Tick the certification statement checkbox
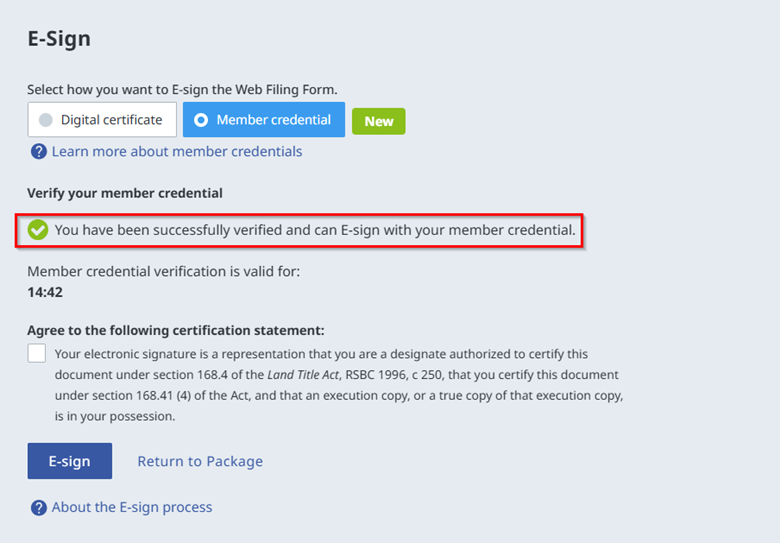 (x=37, y=353)
